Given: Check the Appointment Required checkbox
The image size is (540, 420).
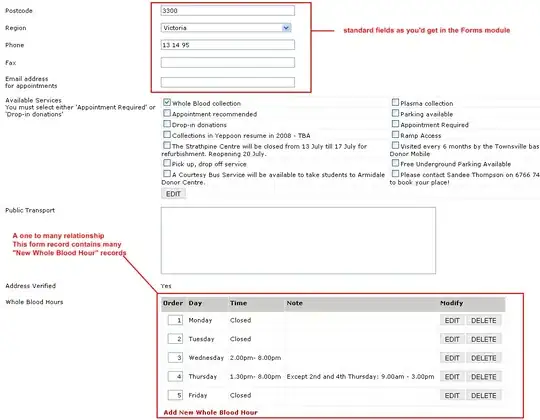Looking at the screenshot, I should coord(395,124).
